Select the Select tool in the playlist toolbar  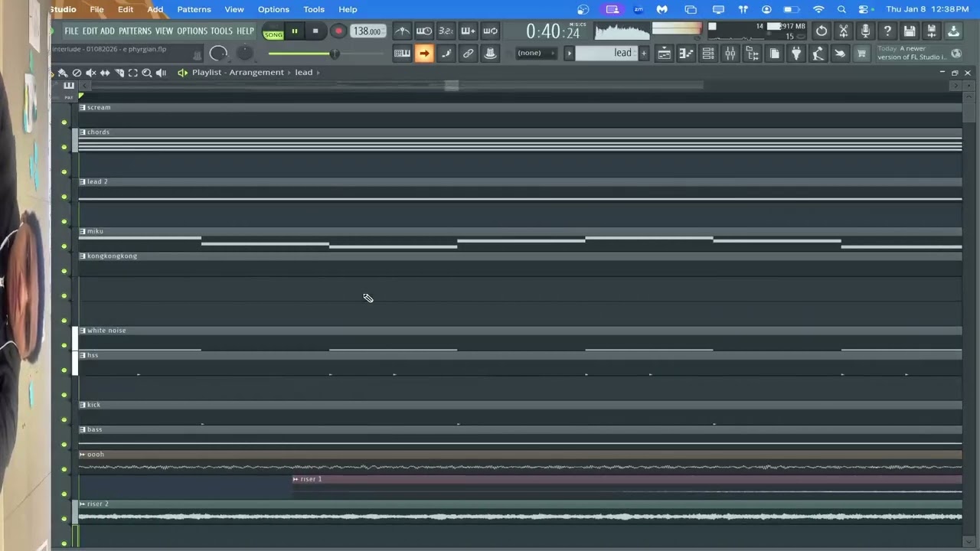pyautogui.click(x=132, y=73)
